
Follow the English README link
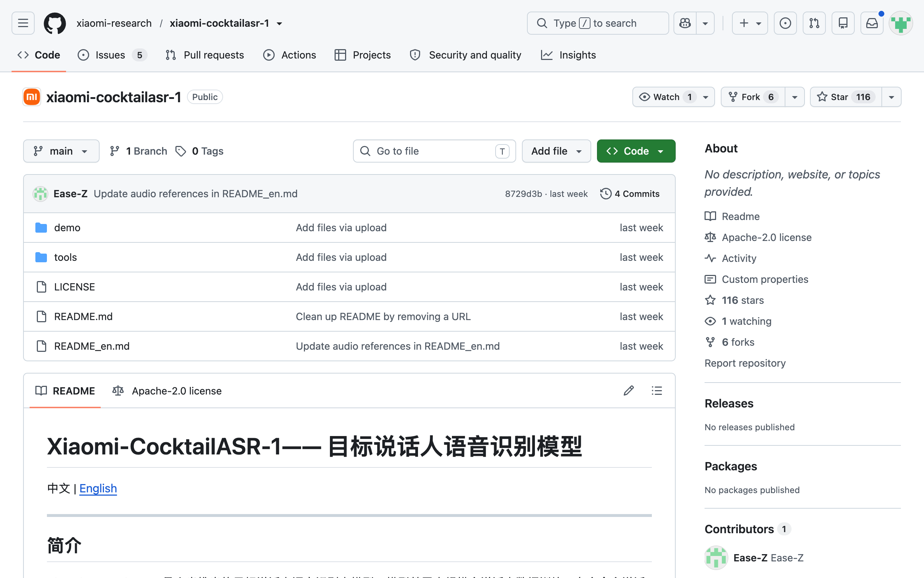click(x=98, y=488)
